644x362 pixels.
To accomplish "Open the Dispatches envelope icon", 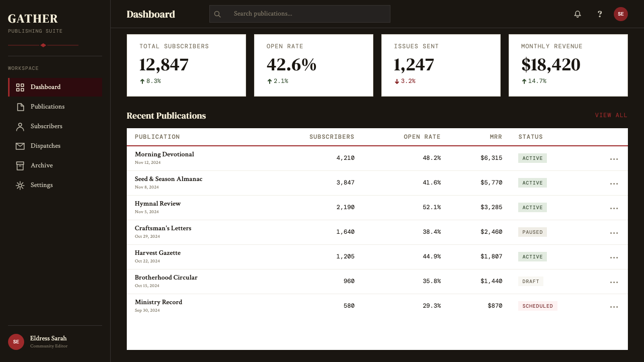I will point(20,146).
